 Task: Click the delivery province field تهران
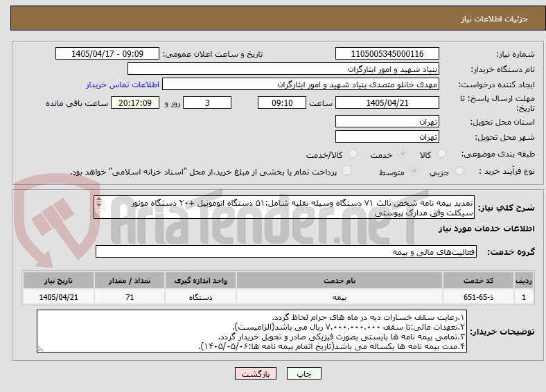coord(387,121)
